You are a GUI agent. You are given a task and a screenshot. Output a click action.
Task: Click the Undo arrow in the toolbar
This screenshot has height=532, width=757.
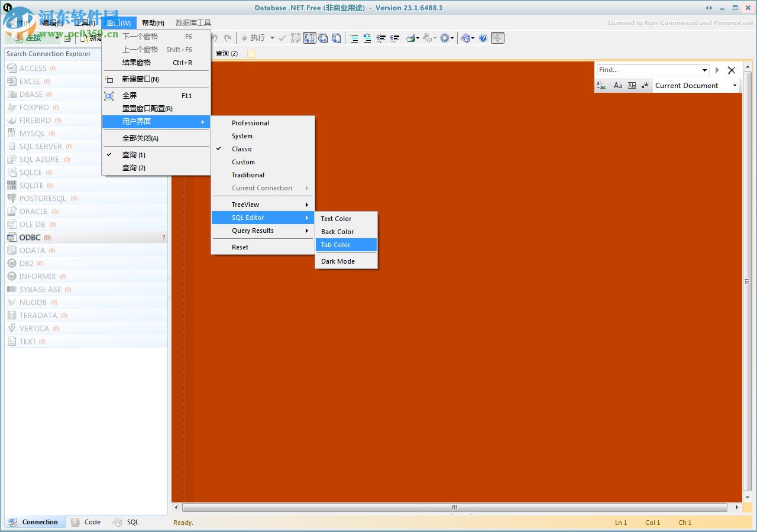[215, 38]
